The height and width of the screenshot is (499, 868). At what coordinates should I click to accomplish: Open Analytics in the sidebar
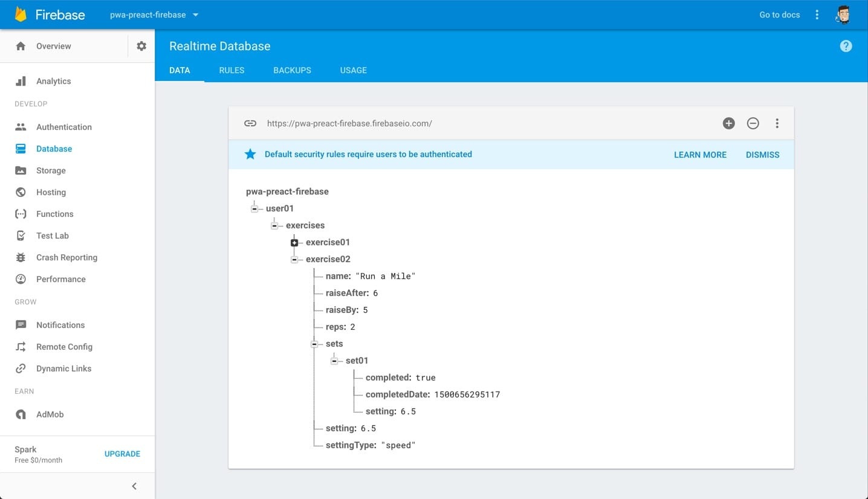[53, 81]
